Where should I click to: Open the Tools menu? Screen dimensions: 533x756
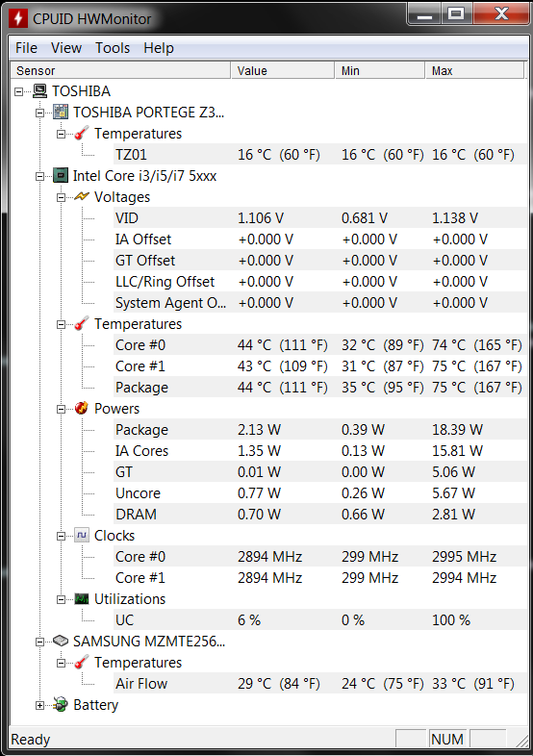click(113, 48)
